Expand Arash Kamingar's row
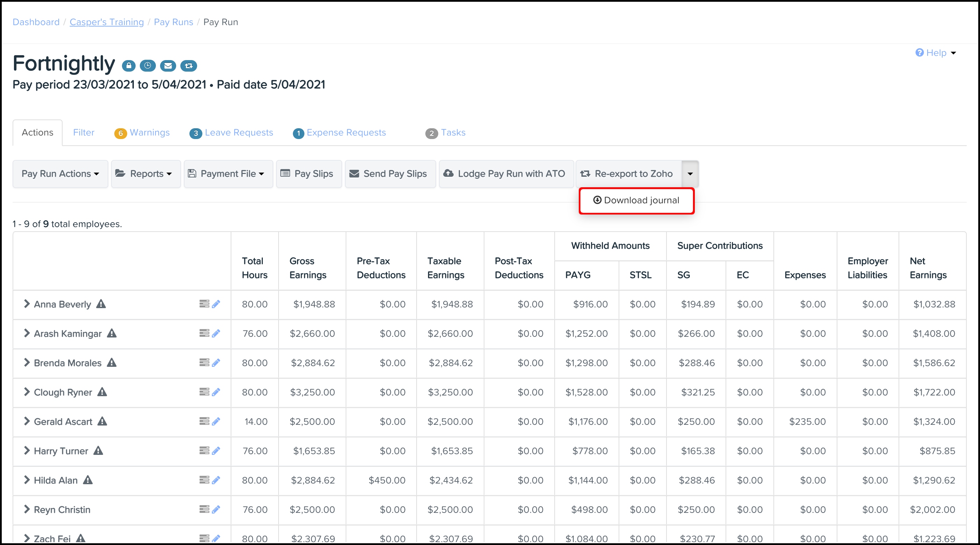This screenshot has height=545, width=980. click(27, 333)
